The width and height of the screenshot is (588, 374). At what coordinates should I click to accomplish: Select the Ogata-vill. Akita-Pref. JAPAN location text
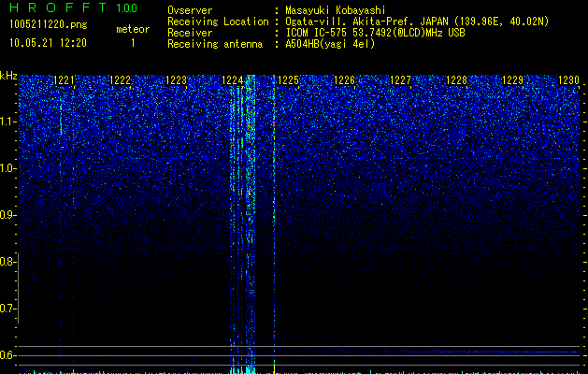click(417, 22)
